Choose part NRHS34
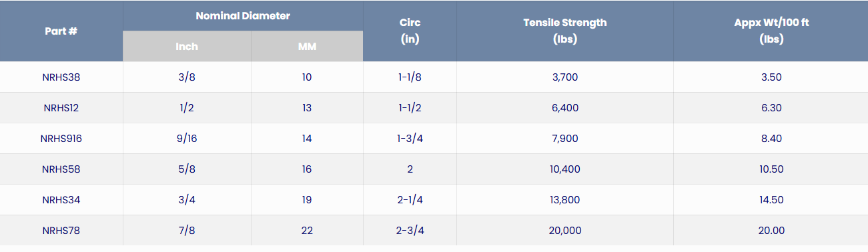This screenshot has width=868, height=252. [x=61, y=200]
